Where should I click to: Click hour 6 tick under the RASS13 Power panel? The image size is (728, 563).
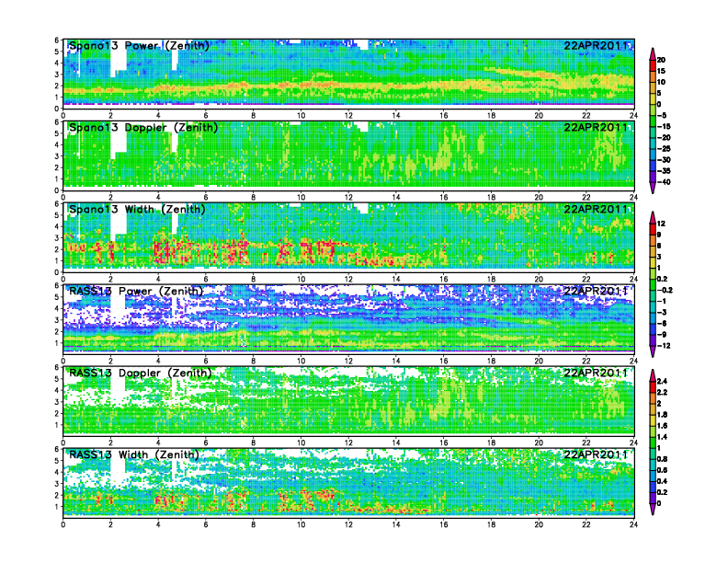click(206, 361)
